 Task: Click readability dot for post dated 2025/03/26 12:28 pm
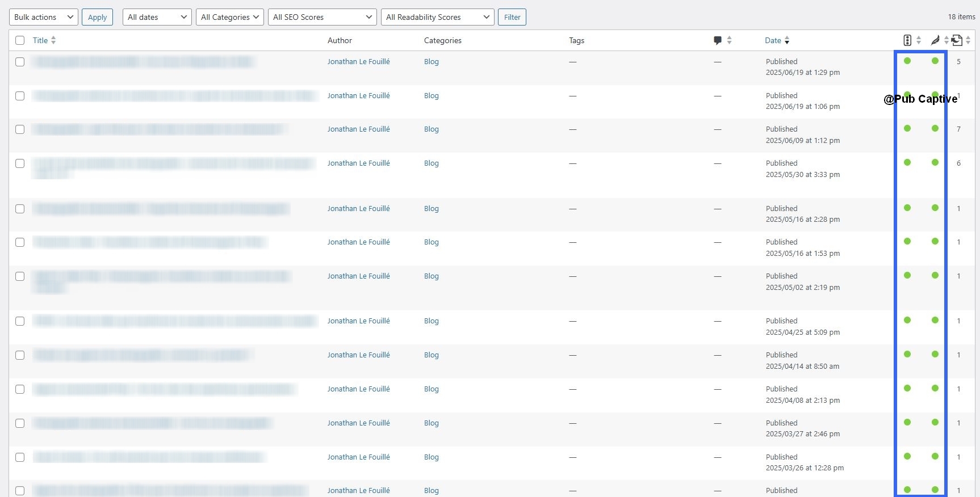(x=935, y=456)
